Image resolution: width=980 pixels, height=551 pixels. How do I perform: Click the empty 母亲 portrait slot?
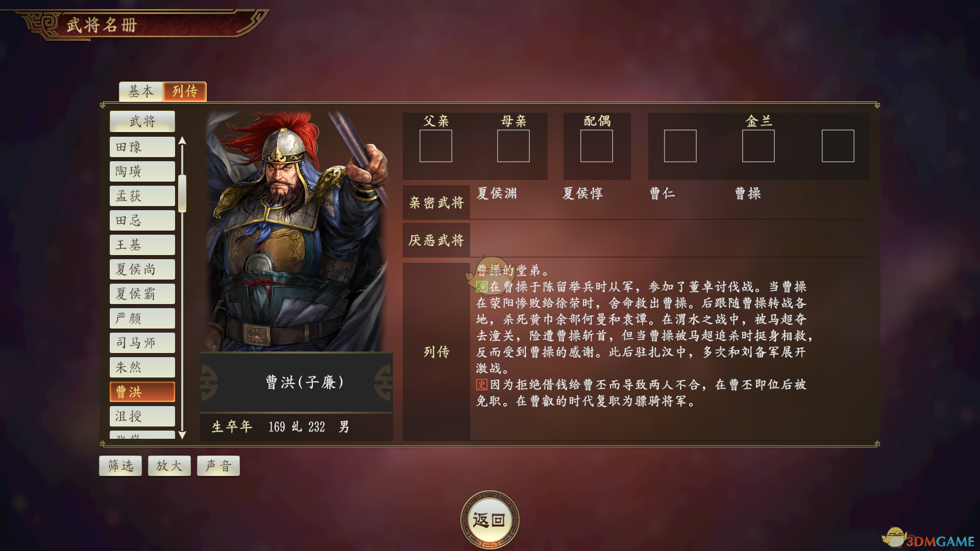click(513, 146)
